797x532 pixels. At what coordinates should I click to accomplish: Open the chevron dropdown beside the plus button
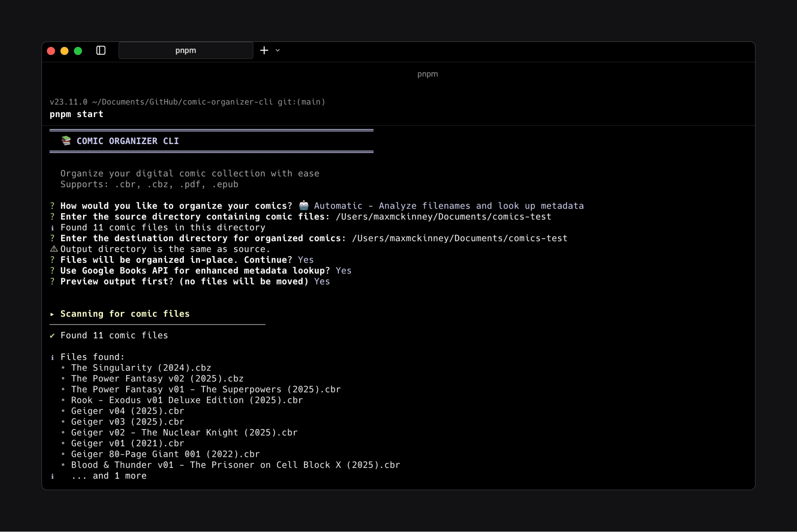(x=277, y=50)
